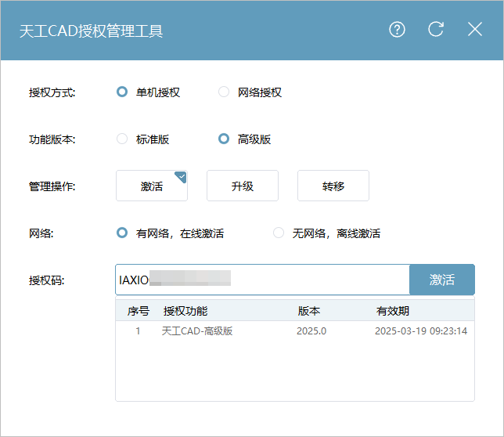Click the 序号 column header

tap(139, 311)
